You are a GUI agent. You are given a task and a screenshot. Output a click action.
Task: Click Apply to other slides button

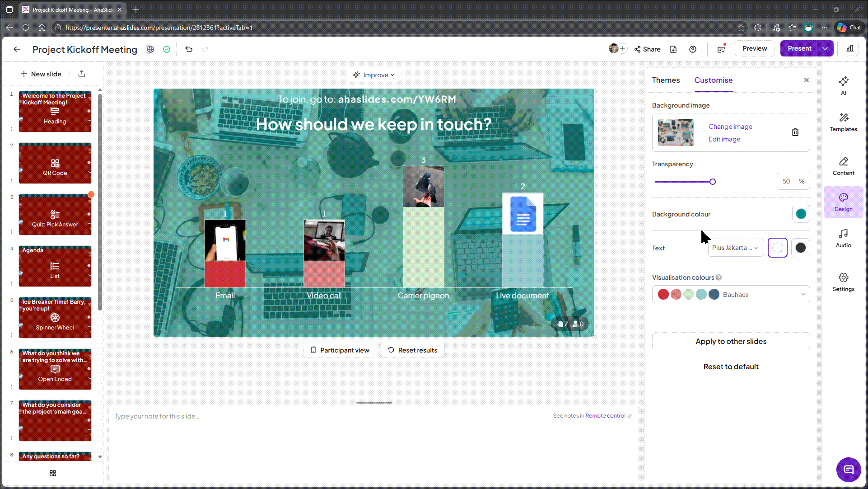coord(731,341)
